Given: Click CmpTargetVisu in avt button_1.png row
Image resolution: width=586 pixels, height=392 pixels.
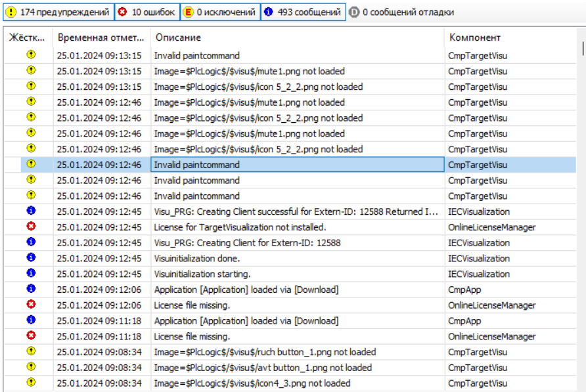Looking at the screenshot, I should click(x=478, y=368).
